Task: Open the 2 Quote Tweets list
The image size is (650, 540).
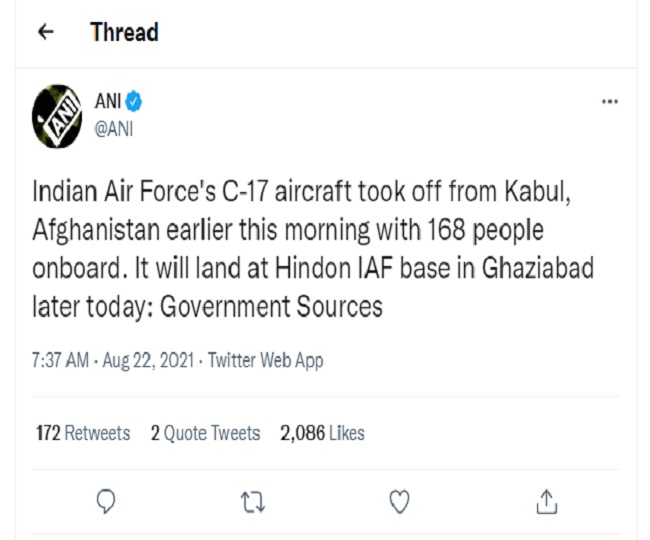Action: pos(205,433)
